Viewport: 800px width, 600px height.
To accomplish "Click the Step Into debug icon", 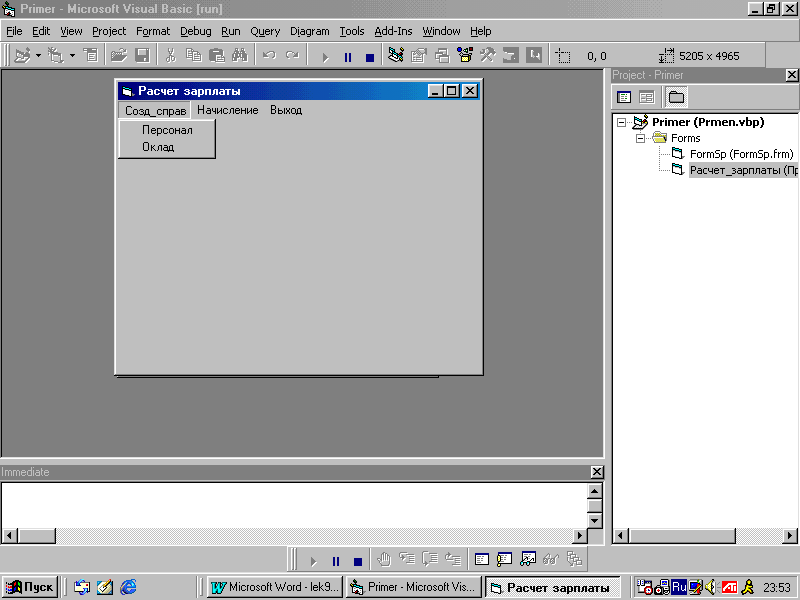I will tap(407, 560).
